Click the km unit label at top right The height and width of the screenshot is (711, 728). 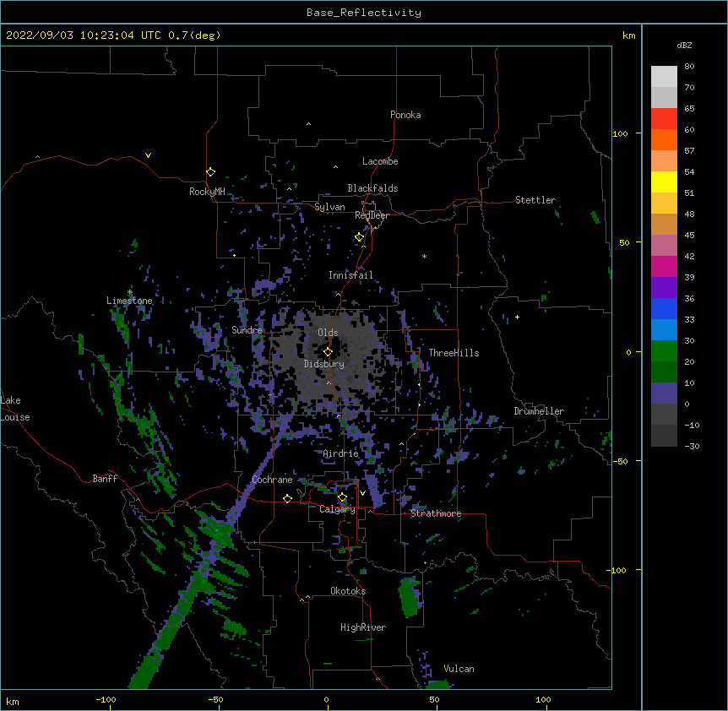coord(628,35)
